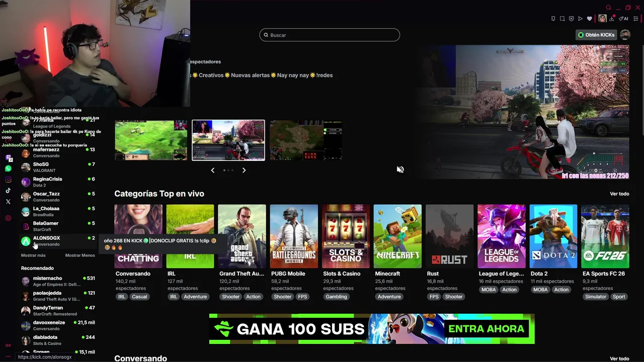Select the Age of Empires stream thumbnail

pos(151,140)
